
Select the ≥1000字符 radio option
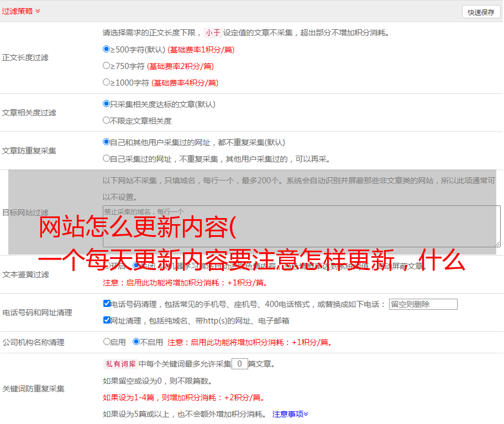pyautogui.click(x=107, y=82)
